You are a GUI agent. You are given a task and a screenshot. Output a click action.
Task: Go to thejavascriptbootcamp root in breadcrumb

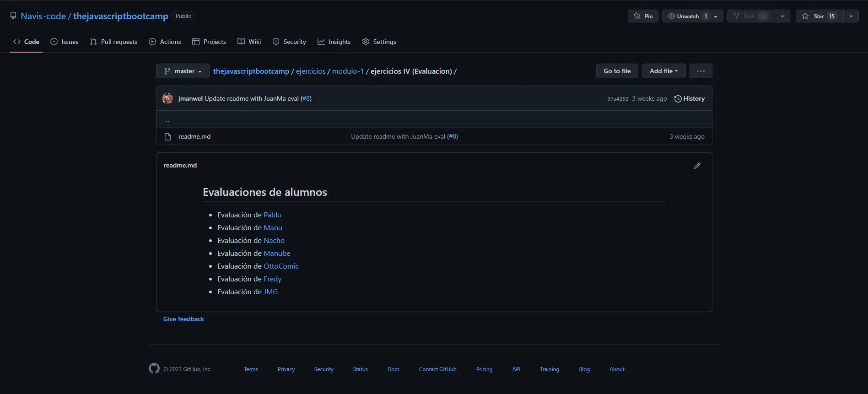pyautogui.click(x=251, y=71)
